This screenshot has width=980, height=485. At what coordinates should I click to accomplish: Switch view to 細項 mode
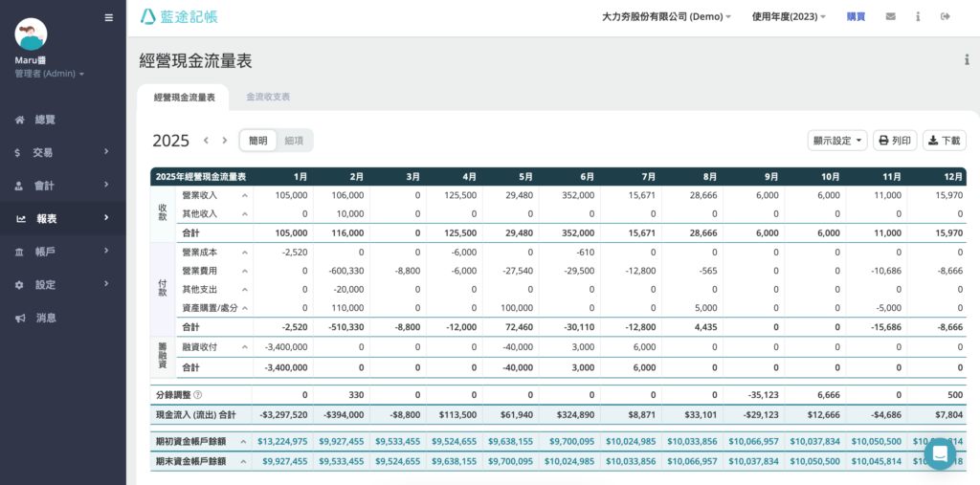click(x=294, y=141)
